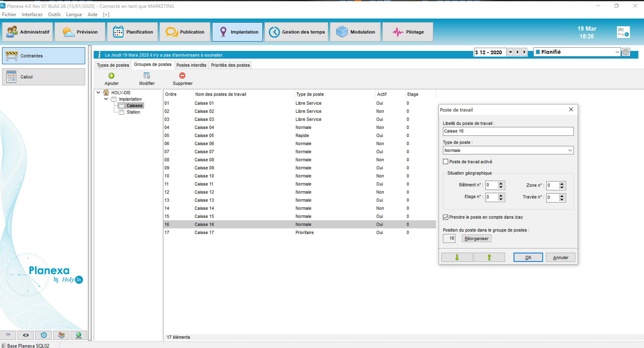The width and height of the screenshot is (644, 348).
Task: Open the Fichier menu
Action: tap(9, 15)
